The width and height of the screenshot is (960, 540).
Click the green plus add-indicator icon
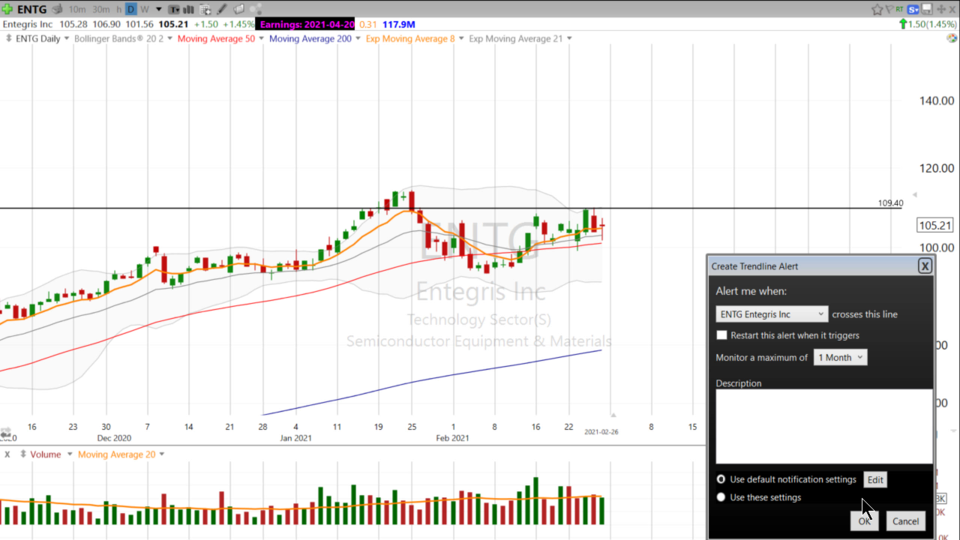coord(7,9)
